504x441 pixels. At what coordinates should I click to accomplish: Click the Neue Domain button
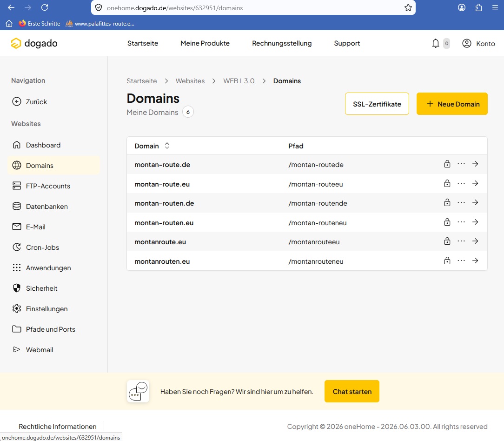coord(452,104)
